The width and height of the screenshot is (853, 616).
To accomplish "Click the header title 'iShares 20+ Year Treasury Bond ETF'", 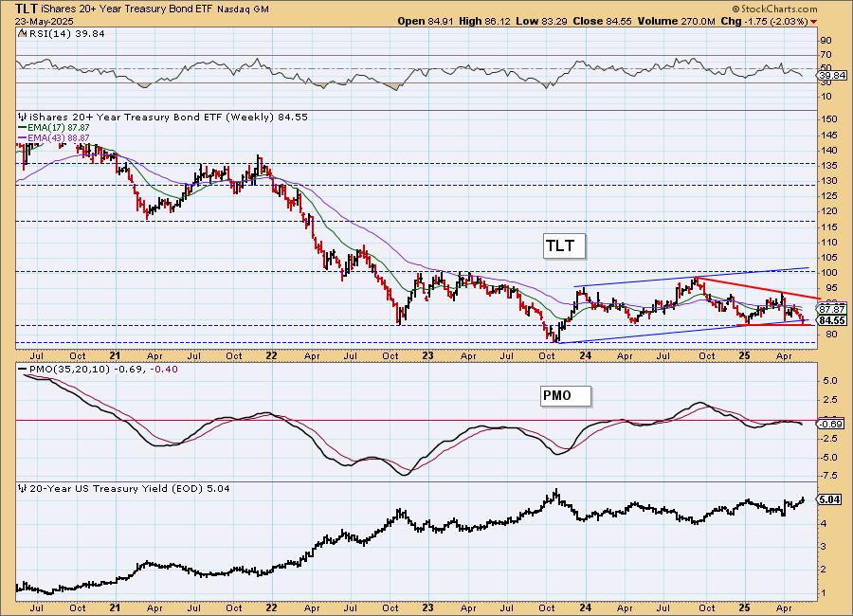I will [x=128, y=9].
